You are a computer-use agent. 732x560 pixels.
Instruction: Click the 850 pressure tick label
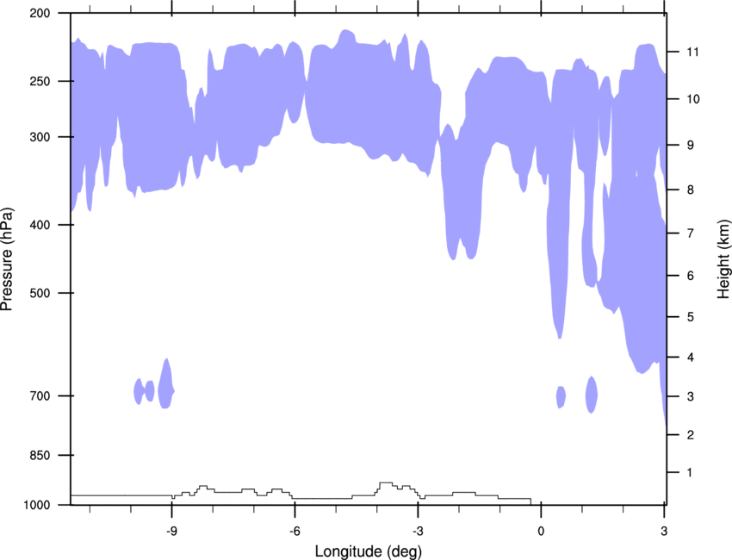pyautogui.click(x=40, y=455)
